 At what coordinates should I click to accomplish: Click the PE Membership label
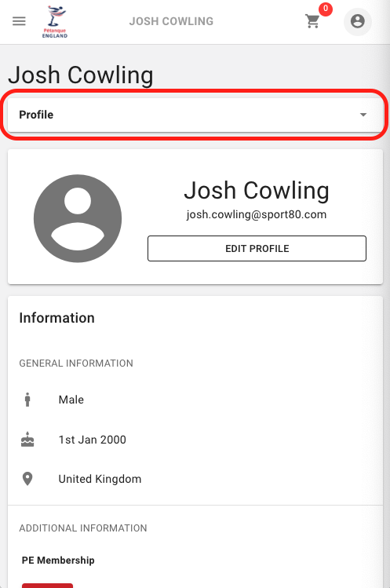pos(58,561)
